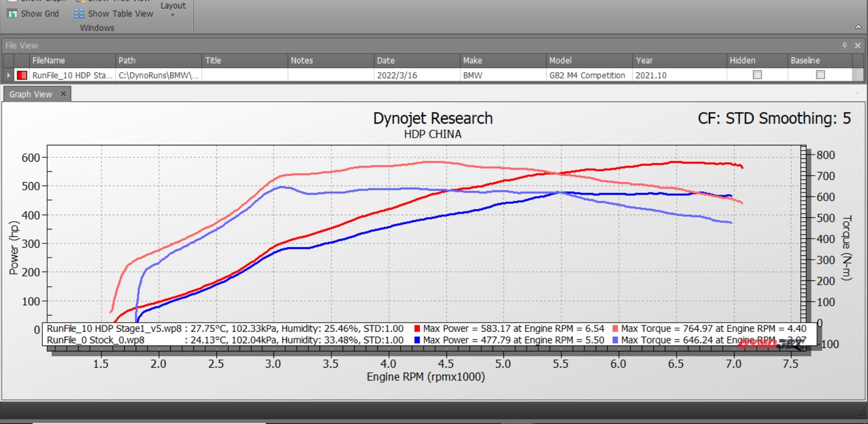Image resolution: width=868 pixels, height=424 pixels.
Task: Sort by the Year column header
Action: coord(680,61)
